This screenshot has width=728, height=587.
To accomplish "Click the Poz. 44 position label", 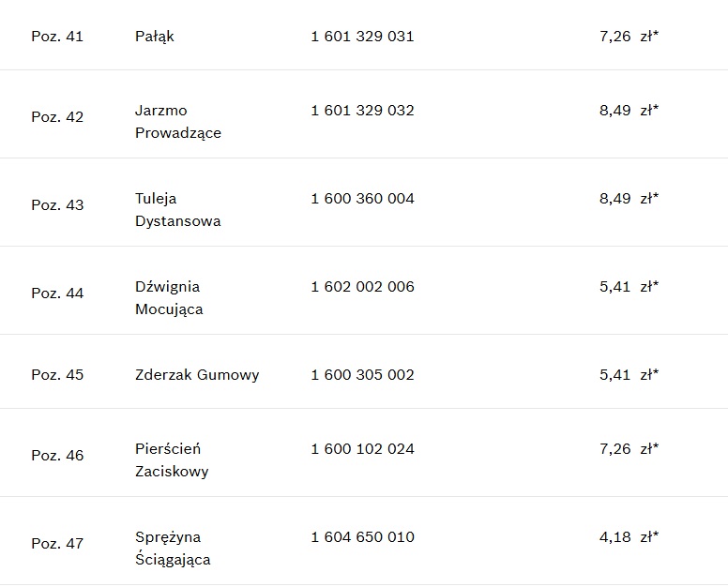I will [57, 293].
